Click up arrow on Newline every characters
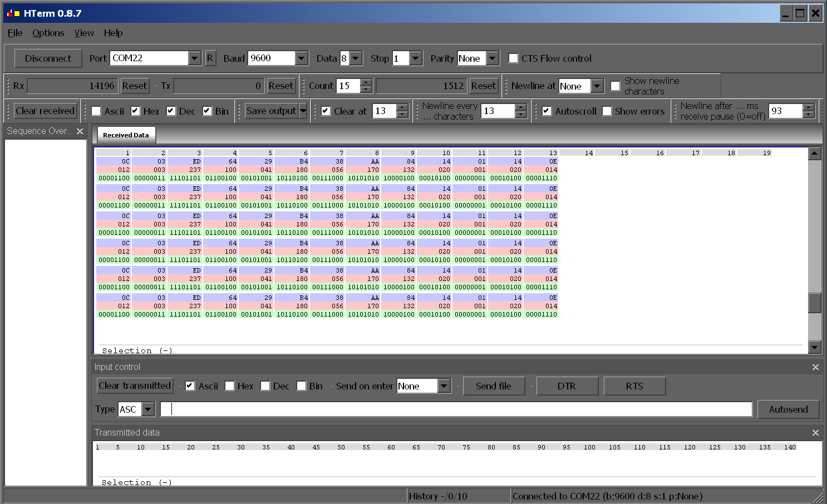This screenshot has height=504, width=827. point(520,107)
